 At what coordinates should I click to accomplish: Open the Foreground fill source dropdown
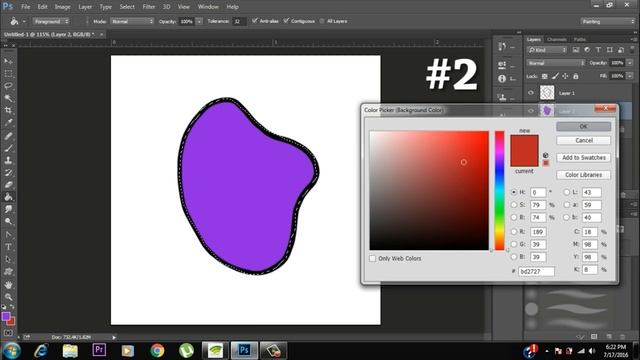51,21
